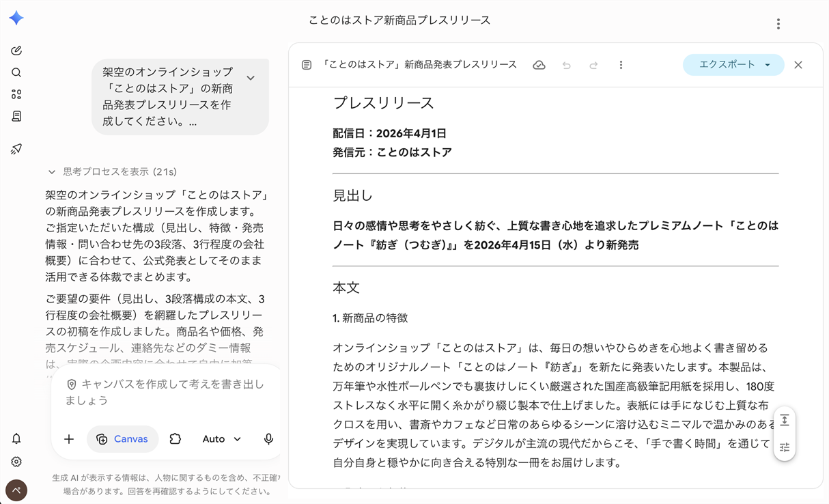Click the document icon beside canvas title
Image resolution: width=829 pixels, height=504 pixels.
[307, 65]
